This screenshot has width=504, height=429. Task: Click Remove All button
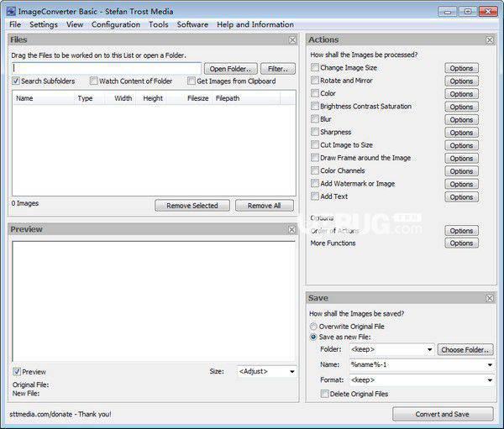[x=265, y=206]
